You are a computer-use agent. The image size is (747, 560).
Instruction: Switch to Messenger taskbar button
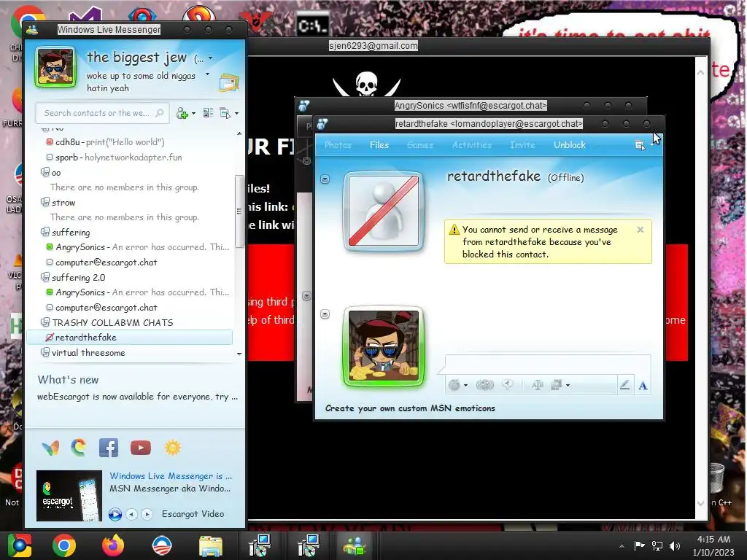355,545
